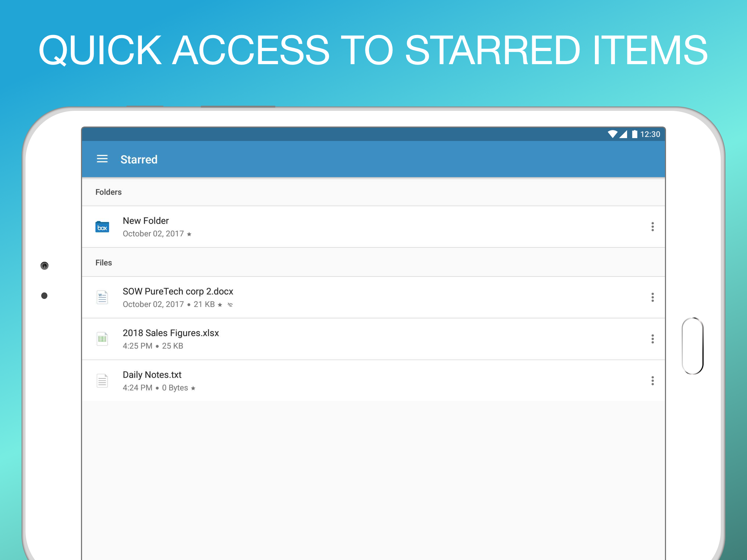Click the green spreadsheet file icon
747x560 pixels.
[x=102, y=339]
